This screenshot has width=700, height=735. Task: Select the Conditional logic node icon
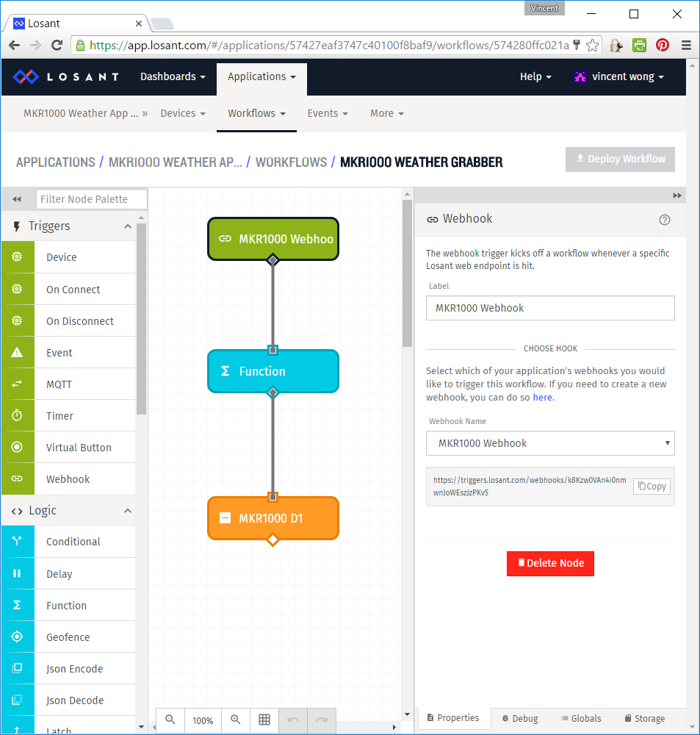[x=18, y=542]
